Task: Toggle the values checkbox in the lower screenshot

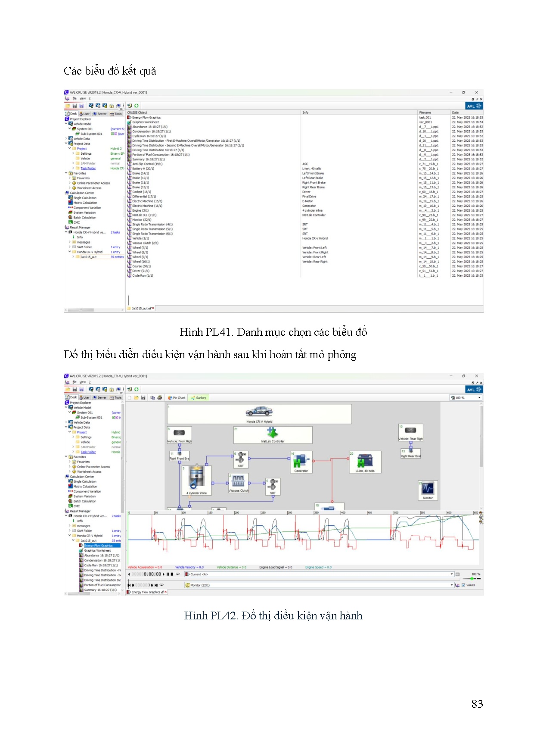Action: click(463, 585)
